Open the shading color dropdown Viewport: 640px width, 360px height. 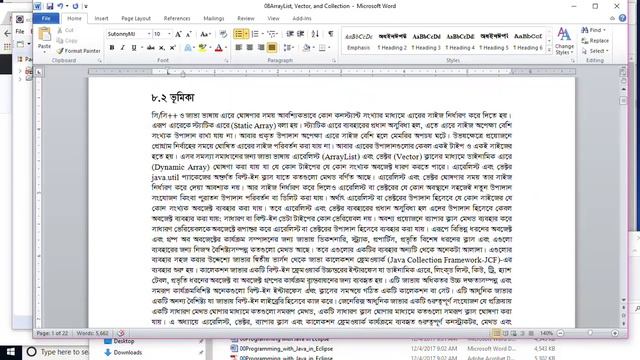314,48
